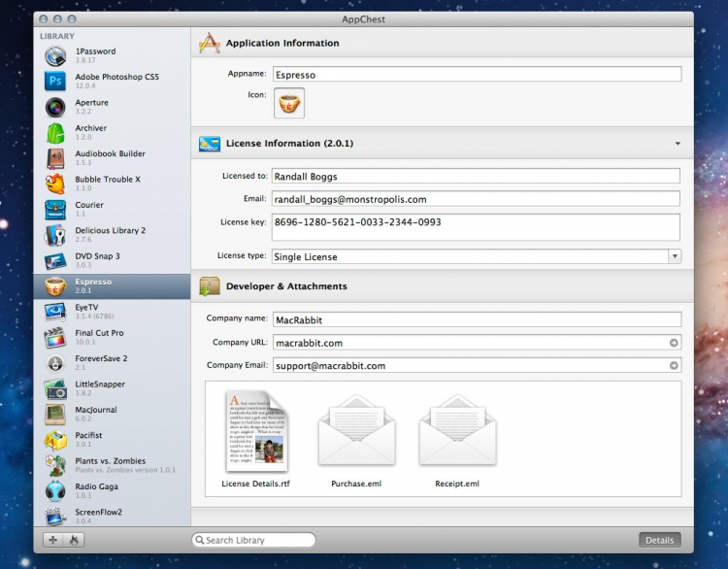This screenshot has height=569, width=728.
Task: Choose the Archiver green backpack icon
Action: pyautogui.click(x=55, y=133)
